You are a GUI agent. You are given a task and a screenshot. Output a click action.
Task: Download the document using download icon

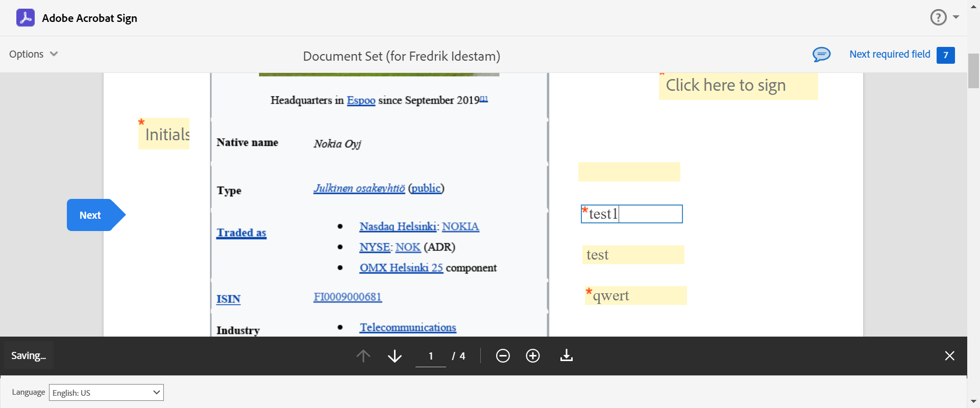[567, 356]
